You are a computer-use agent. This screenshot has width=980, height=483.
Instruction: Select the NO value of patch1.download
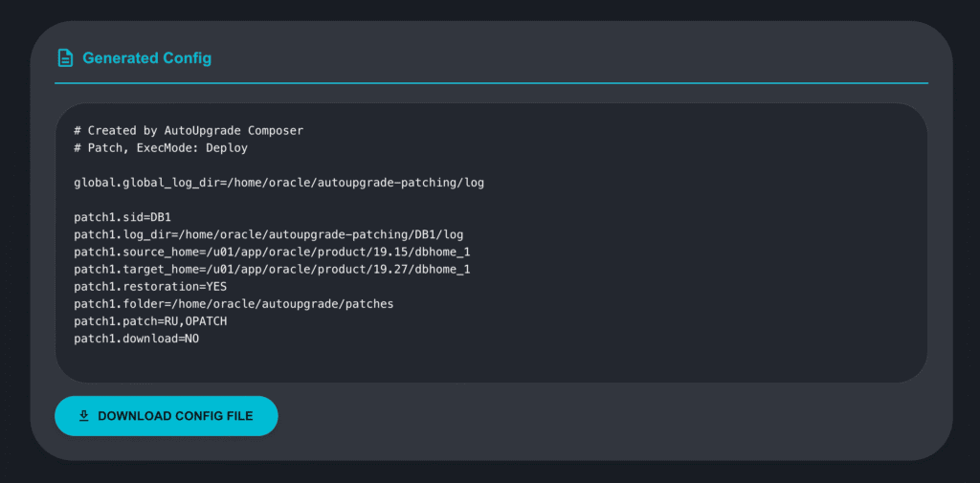[x=191, y=339]
